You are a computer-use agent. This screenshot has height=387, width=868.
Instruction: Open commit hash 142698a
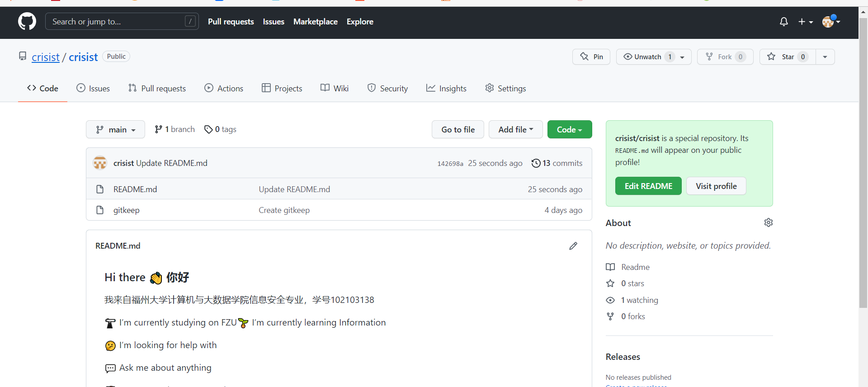point(450,164)
